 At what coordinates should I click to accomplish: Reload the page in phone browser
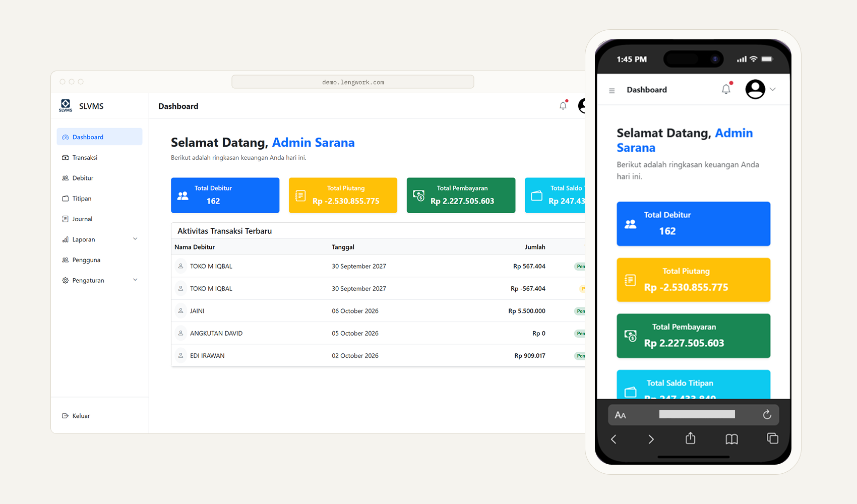pyautogui.click(x=767, y=414)
